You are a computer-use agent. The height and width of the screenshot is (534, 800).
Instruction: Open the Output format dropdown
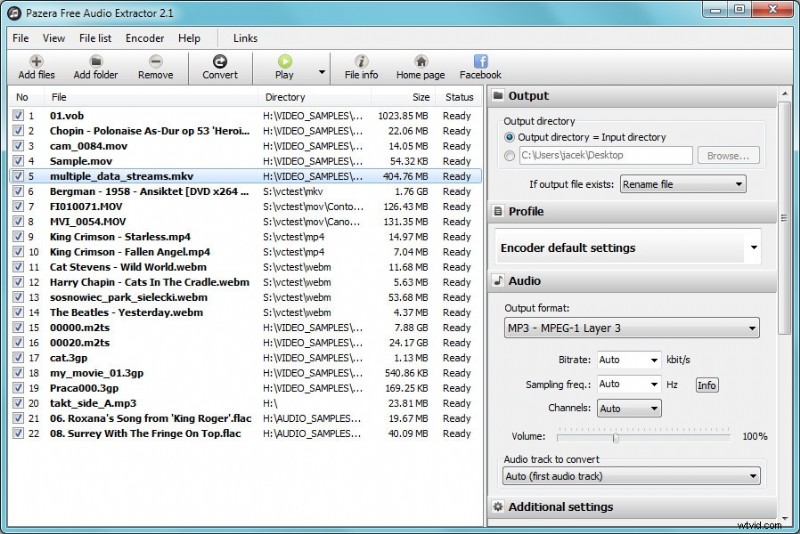point(631,327)
